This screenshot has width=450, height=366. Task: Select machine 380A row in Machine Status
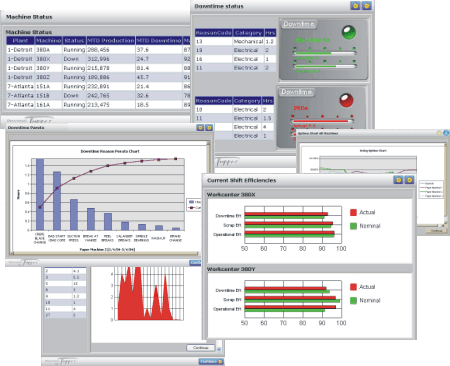pos(98,50)
